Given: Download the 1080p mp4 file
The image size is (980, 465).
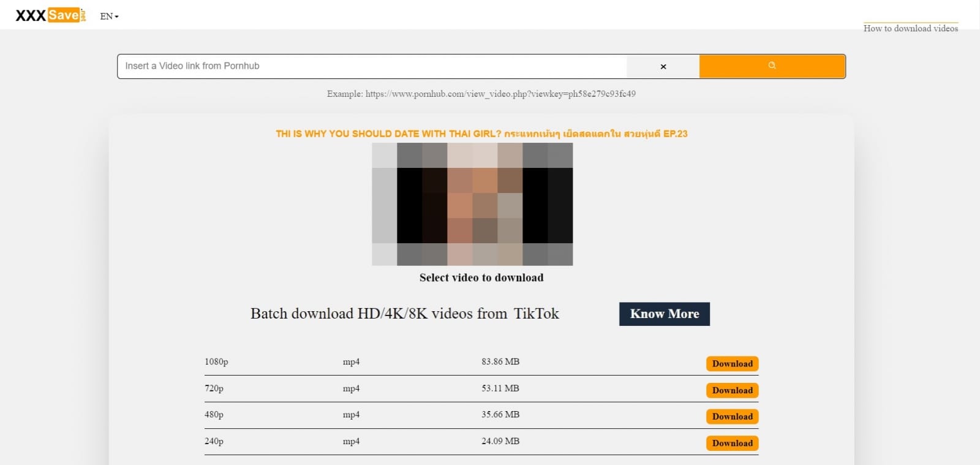Looking at the screenshot, I should pos(733,364).
